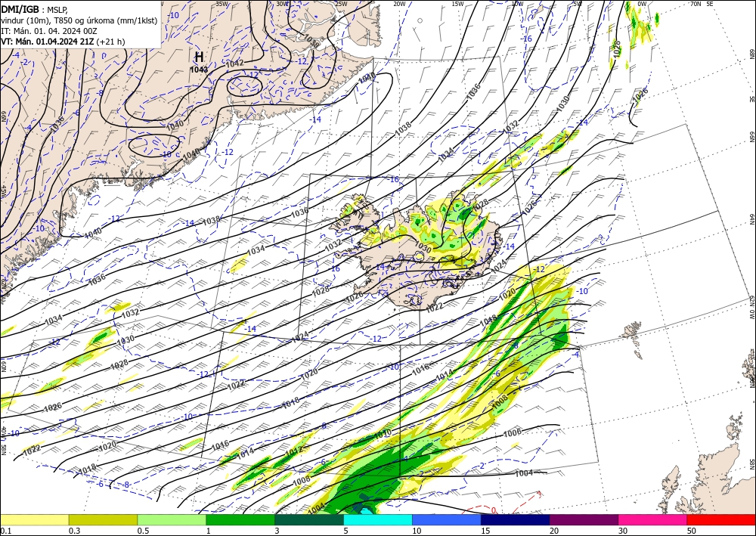Screen dimensions: 756x536
Task: Pick the cyan 5 mm legend swatch
Action: 377,519
